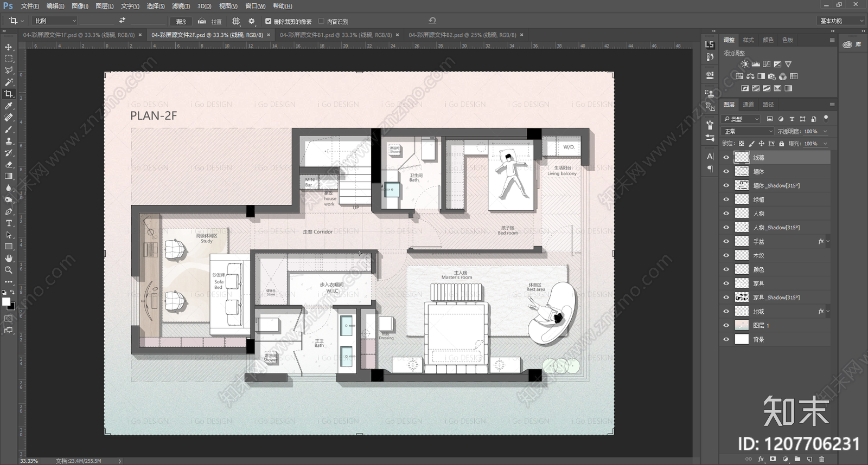
Task: Open the 正常 blend mode dropdown
Action: 748,131
